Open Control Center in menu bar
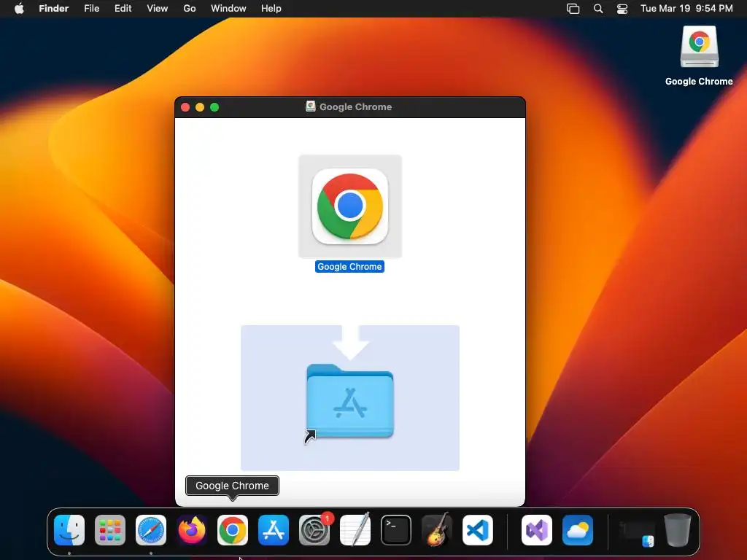 (622, 9)
